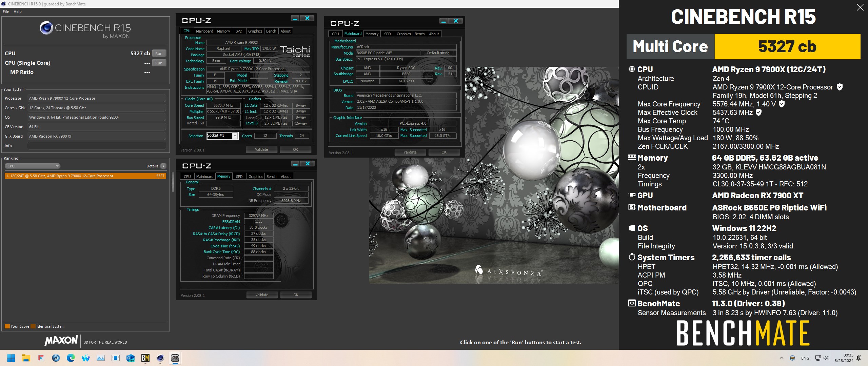
Task: Click Validate in top-left CPU-Z window
Action: click(x=261, y=149)
